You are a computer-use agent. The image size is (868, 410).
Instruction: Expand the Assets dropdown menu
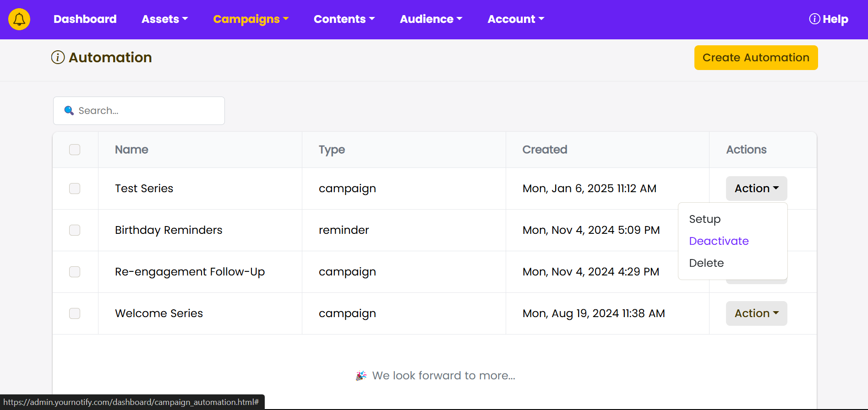point(164,19)
